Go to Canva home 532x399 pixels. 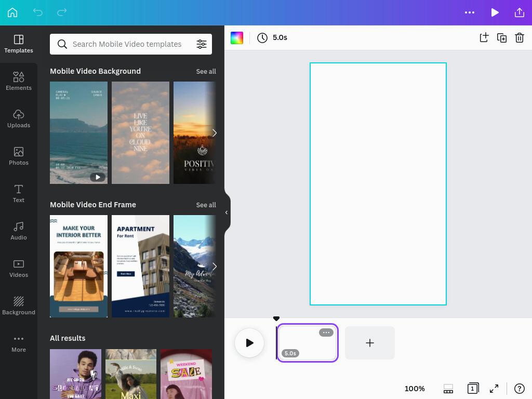click(12, 12)
